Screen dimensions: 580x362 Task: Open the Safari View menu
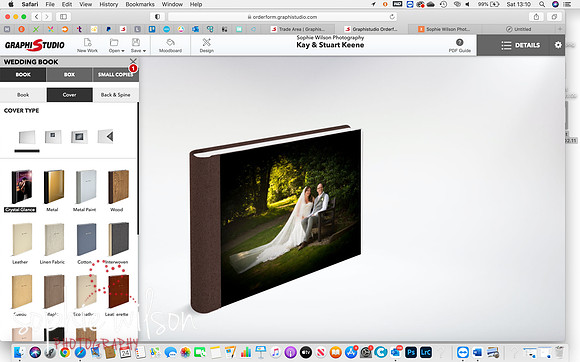point(85,4)
